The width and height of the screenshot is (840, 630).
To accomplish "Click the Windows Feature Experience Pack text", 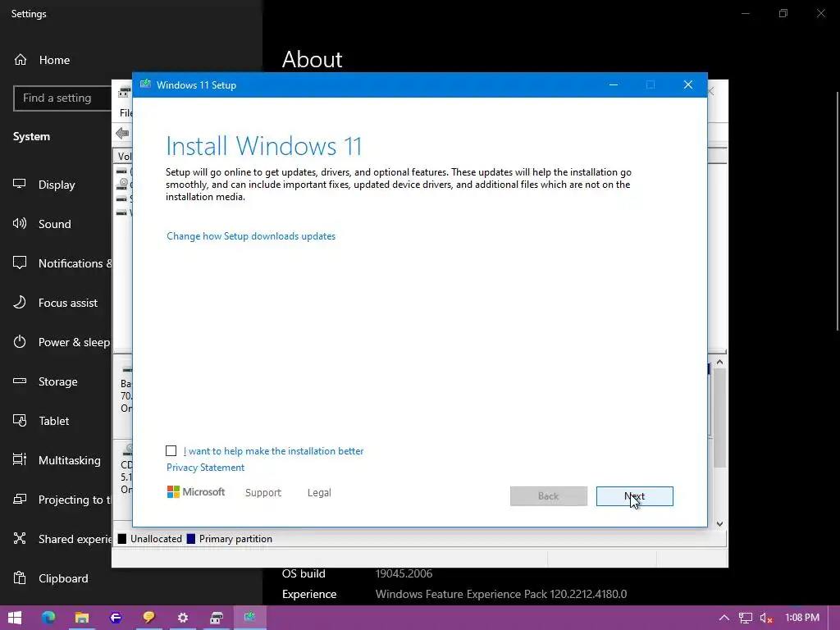I will click(501, 594).
